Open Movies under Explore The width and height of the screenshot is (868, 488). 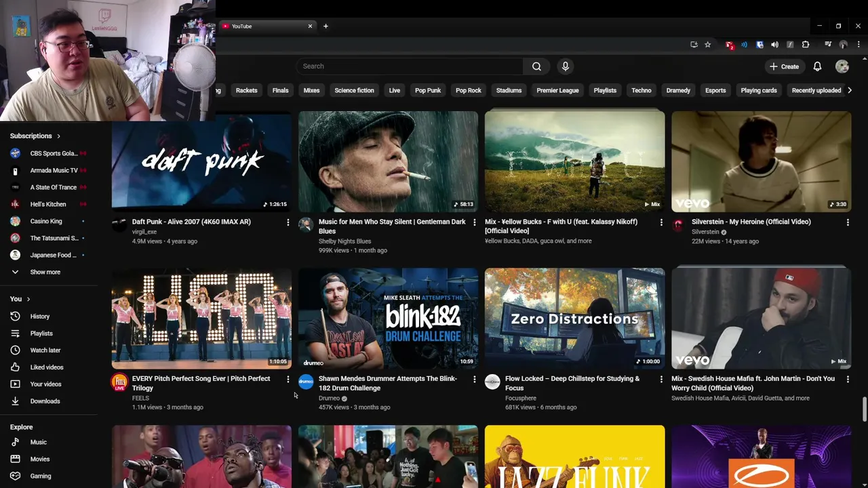[39, 459]
